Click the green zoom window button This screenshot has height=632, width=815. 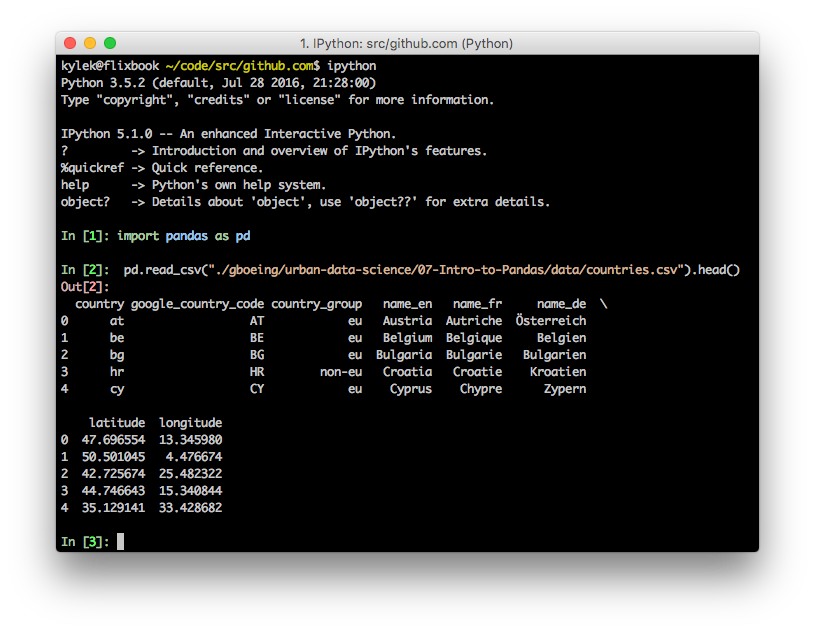110,43
